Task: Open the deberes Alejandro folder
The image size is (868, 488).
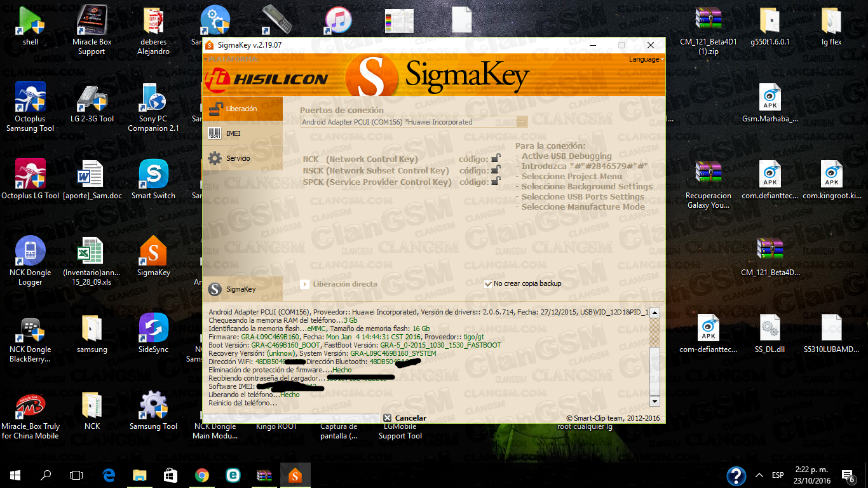Action: [x=153, y=30]
